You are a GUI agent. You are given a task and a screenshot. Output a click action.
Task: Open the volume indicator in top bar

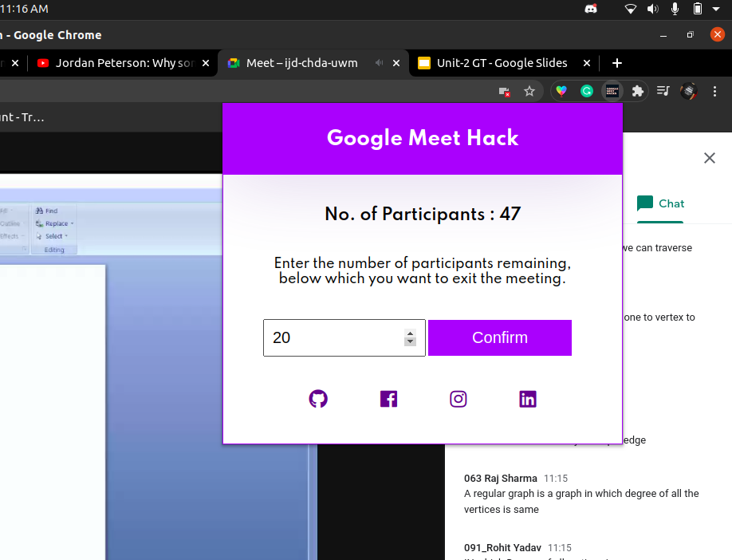(652, 9)
